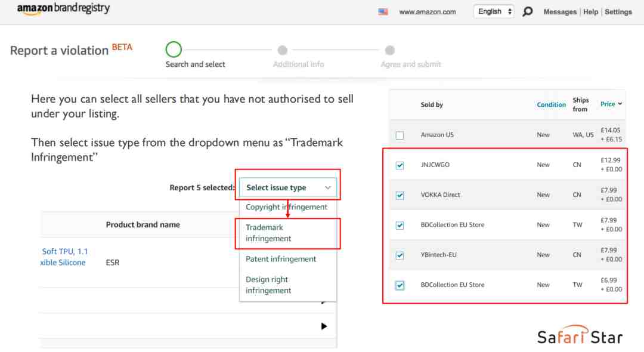Click the price £6.99
This screenshot has width=644, height=352.
tap(609, 280)
